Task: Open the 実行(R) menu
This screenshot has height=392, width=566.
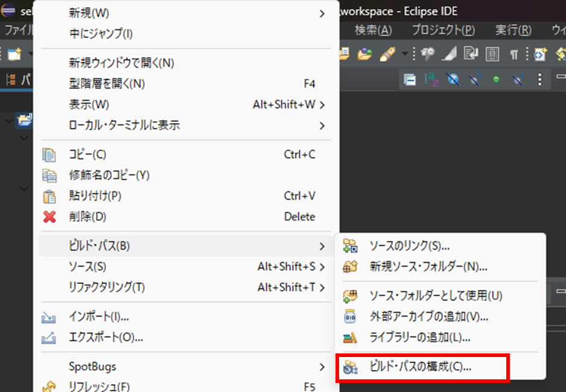Action: [x=513, y=29]
